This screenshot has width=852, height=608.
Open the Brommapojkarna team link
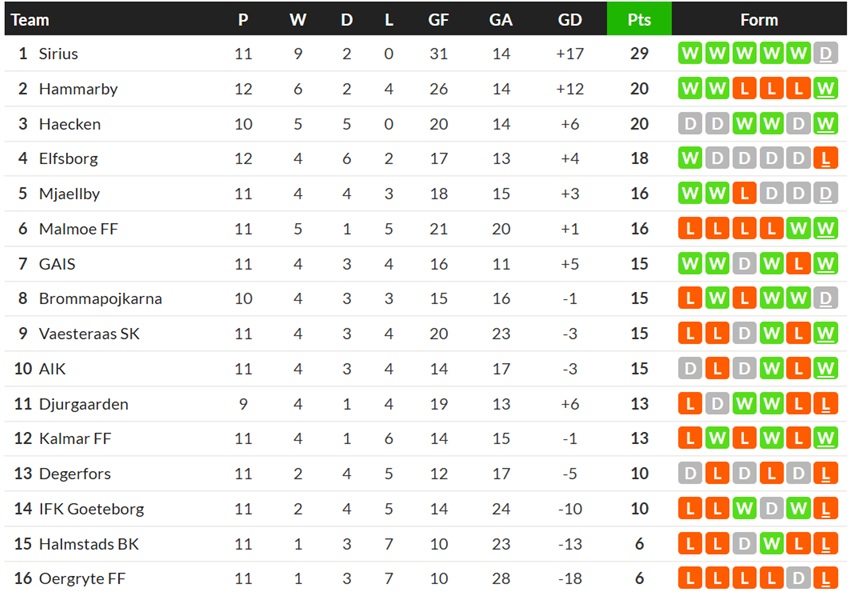point(101,298)
